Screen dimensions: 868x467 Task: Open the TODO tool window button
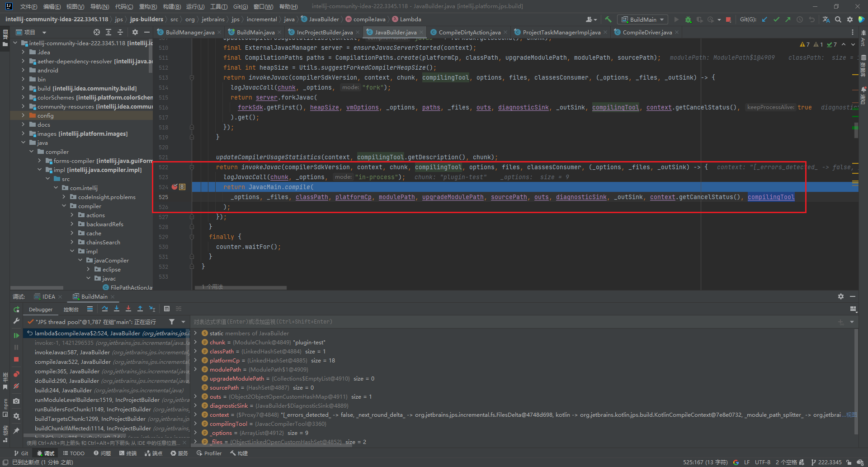[x=74, y=453]
